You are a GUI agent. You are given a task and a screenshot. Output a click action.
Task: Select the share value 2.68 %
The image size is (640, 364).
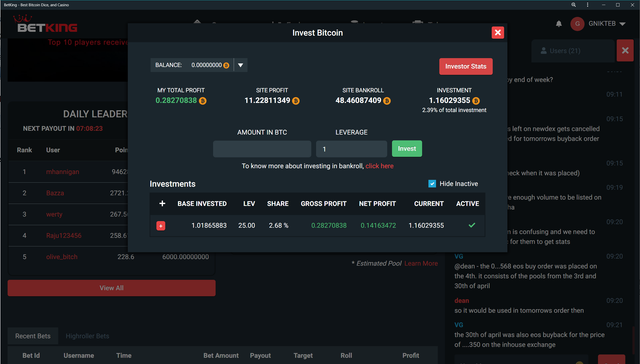[x=278, y=226]
